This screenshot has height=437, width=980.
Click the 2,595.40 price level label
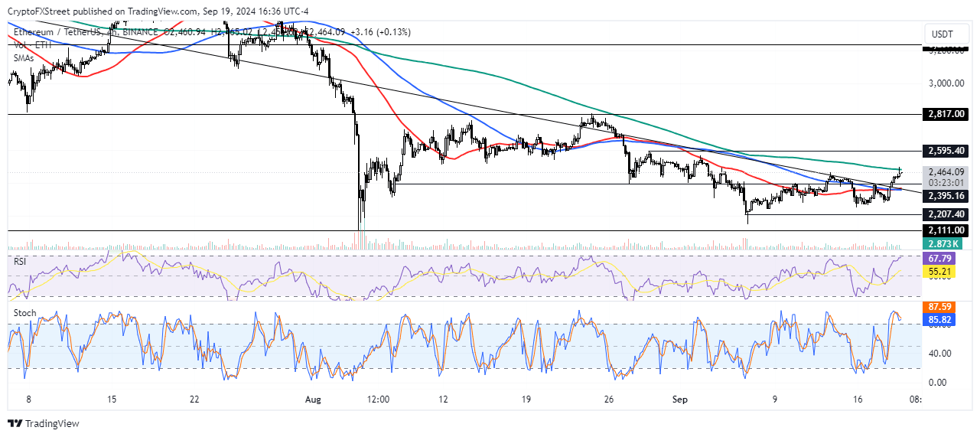945,151
